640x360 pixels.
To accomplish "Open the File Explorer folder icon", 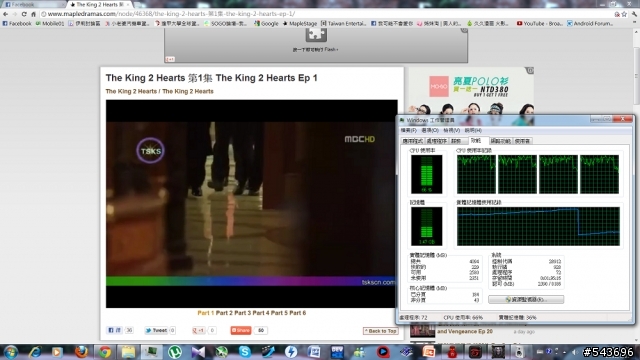I will coord(128,352).
